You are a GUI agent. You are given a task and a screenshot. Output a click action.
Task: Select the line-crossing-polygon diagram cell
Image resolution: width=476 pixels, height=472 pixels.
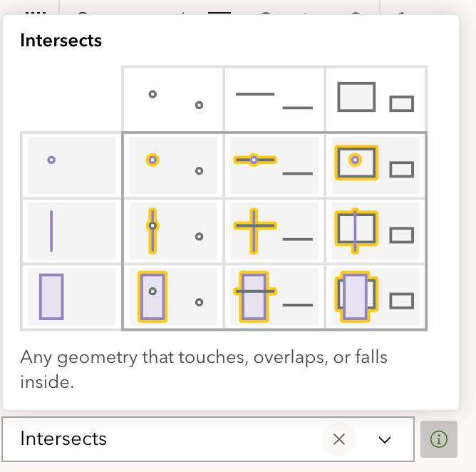(x=376, y=230)
